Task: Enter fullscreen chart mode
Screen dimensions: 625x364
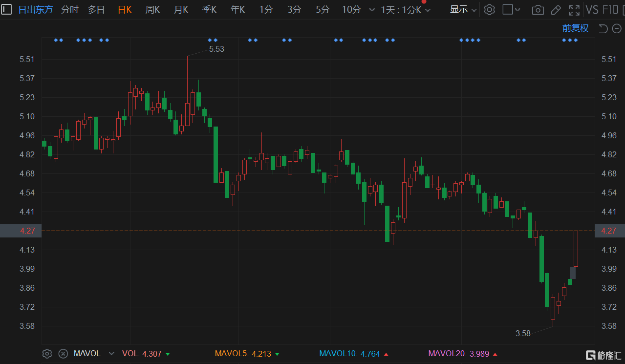Action: point(575,10)
